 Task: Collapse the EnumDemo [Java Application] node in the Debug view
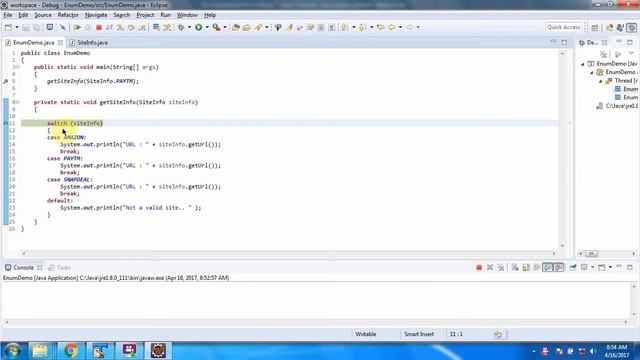(583, 64)
